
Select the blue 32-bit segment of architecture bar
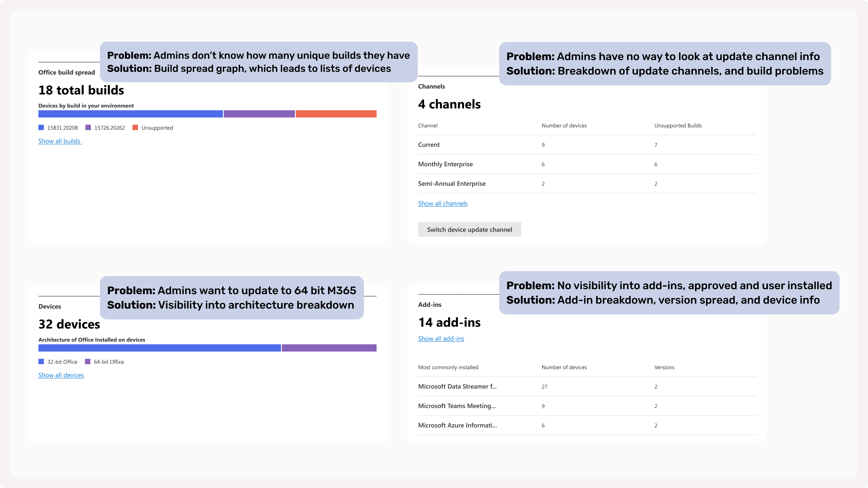pyautogui.click(x=159, y=348)
